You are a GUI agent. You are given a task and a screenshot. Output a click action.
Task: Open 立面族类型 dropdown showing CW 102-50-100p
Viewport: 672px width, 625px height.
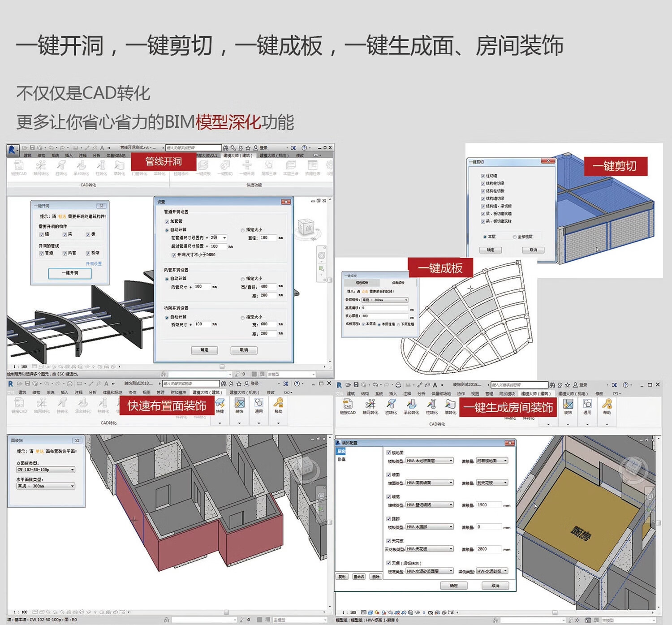(x=46, y=470)
